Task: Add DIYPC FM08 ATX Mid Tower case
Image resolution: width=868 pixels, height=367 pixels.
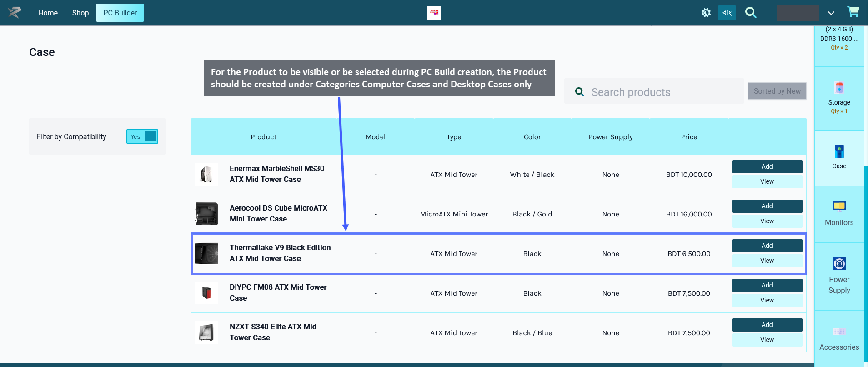Action: coord(767,285)
